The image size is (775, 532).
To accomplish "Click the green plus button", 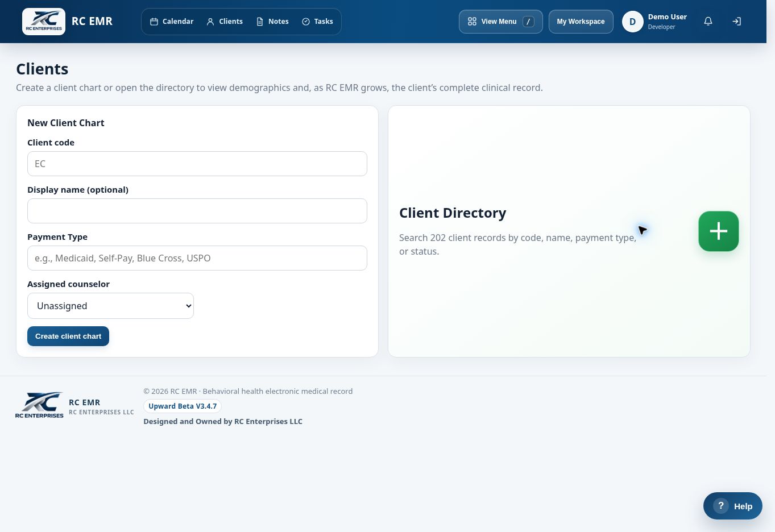I will click(719, 231).
